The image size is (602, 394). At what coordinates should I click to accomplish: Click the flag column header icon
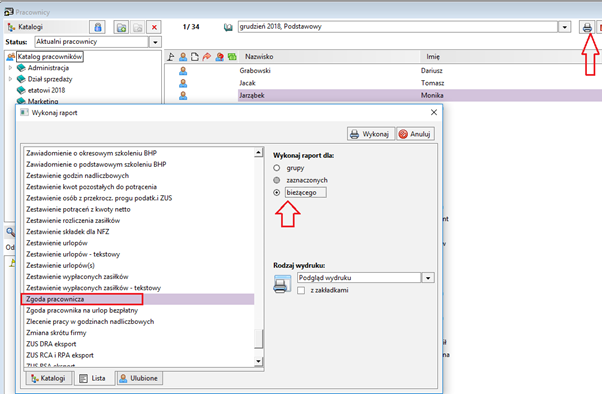click(x=171, y=57)
